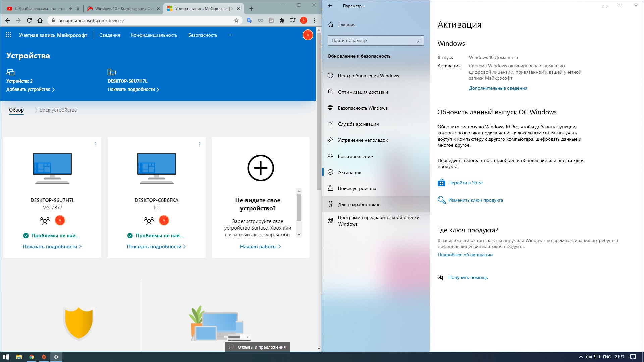The width and height of the screenshot is (644, 362).
Task: Click Google Translate icon in toolbar
Action: click(x=250, y=20)
